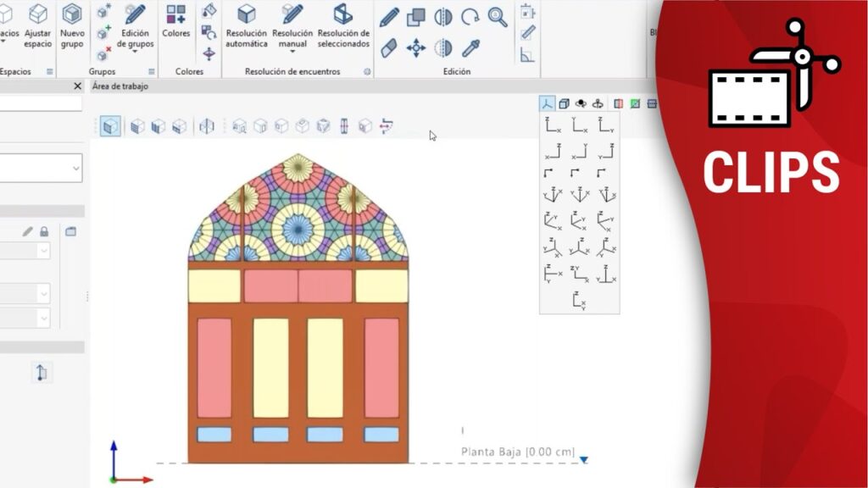Viewport: 868px width, 488px height.
Task: Click the magnifier search tool in Edición
Action: point(498,17)
